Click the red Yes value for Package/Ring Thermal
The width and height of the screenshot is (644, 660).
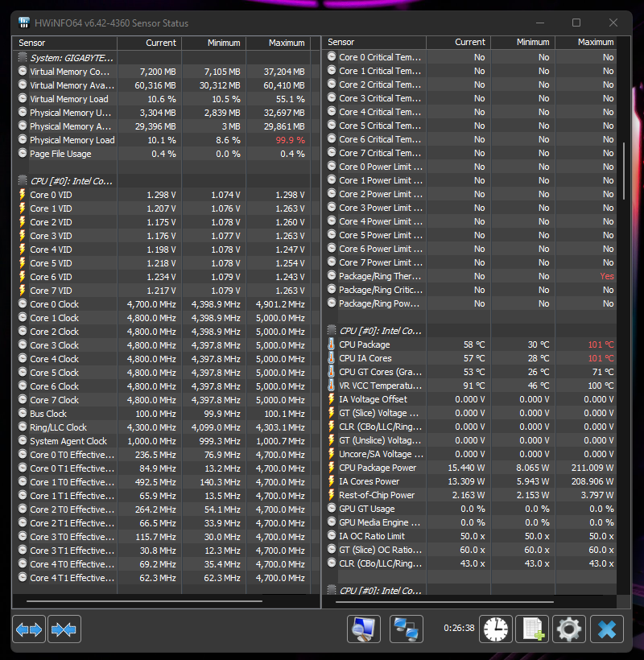click(x=606, y=276)
